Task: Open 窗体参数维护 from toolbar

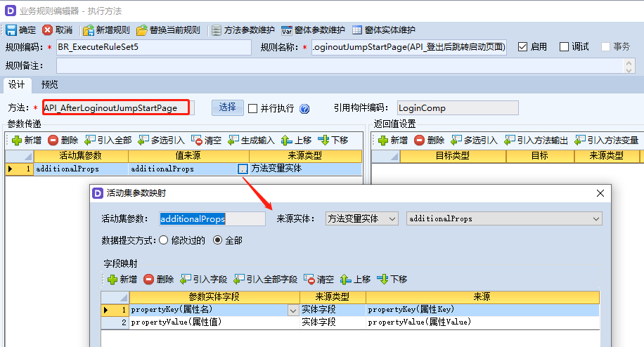Action: coord(287,30)
